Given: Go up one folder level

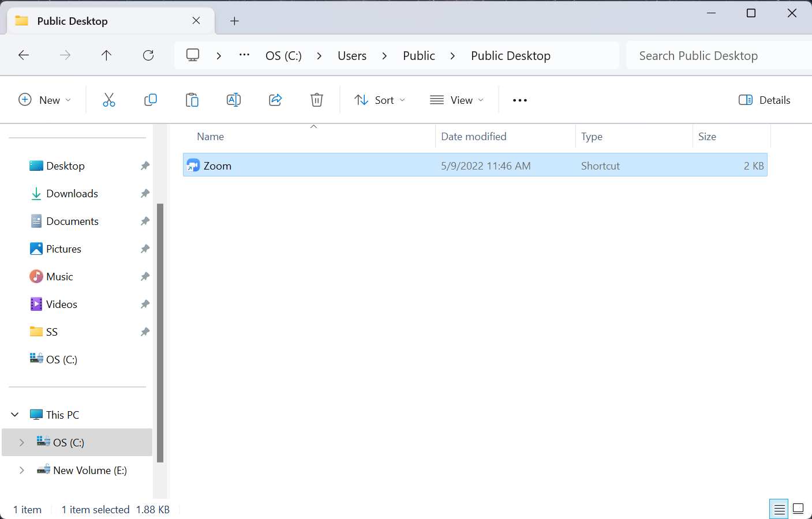Looking at the screenshot, I should point(106,55).
